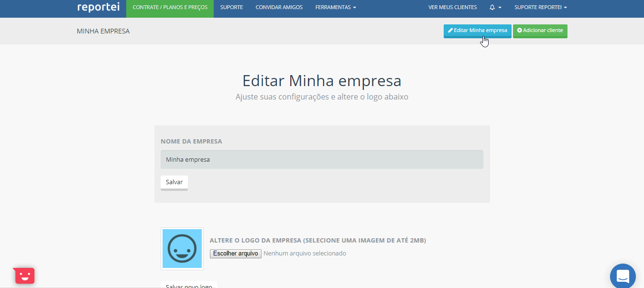Click the reportei logo

98,7
